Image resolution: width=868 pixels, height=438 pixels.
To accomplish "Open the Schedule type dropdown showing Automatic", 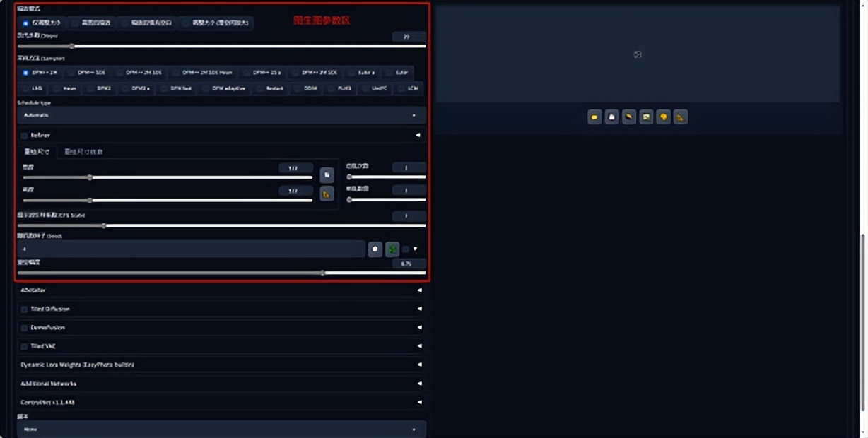I will [x=221, y=114].
